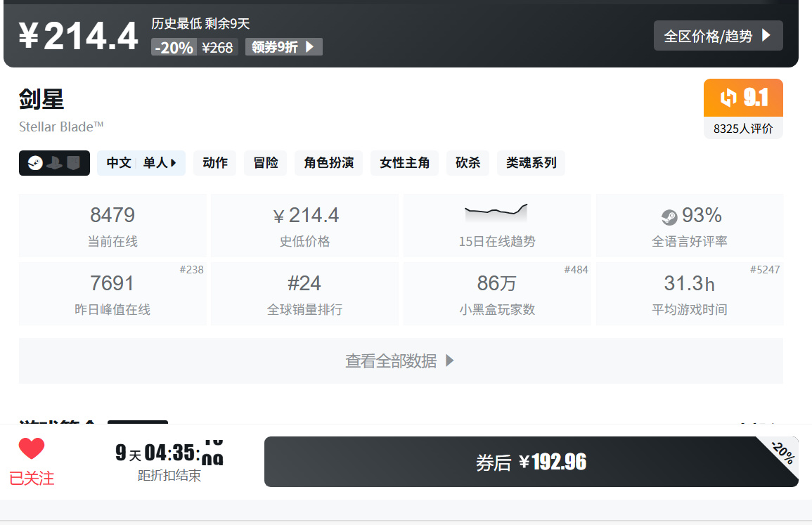Image resolution: width=812 pixels, height=525 pixels.
Task: Open the 7691 昨日峰值在线 stat
Action: 112,294
